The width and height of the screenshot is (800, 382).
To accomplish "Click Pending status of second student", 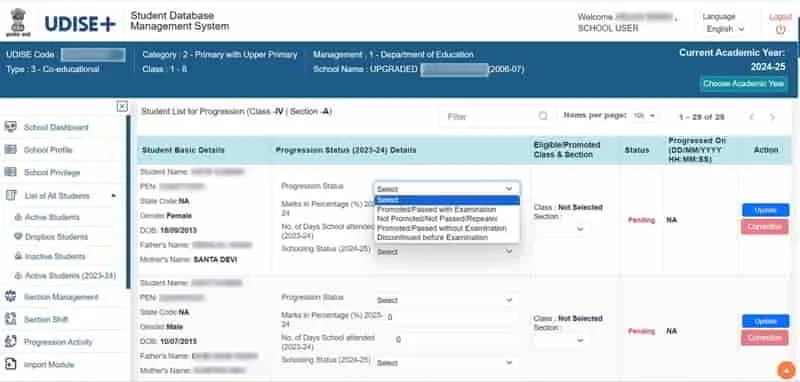I will (x=641, y=331).
